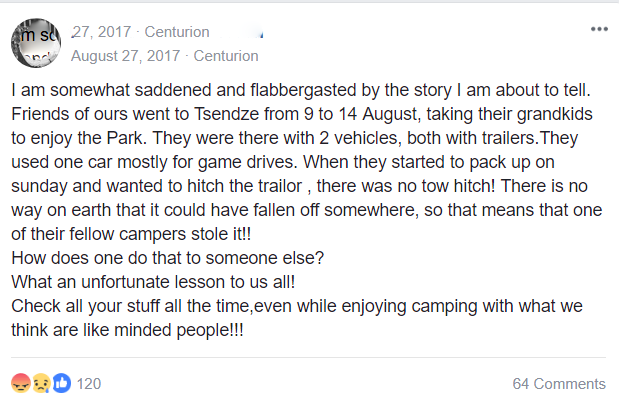Viewport: 619px width, 401px height.
Task: View the 120 reactions count
Action: point(89,383)
